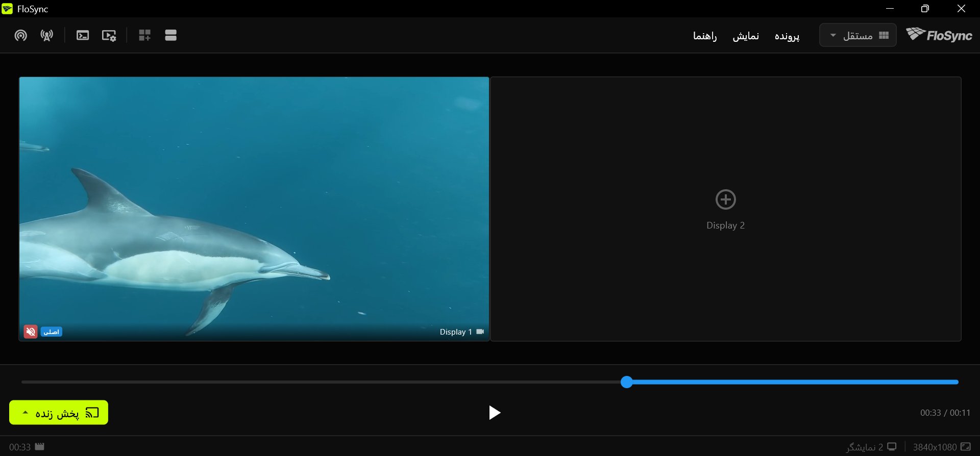
Task: Click the monitor icon in status bar
Action: click(x=892, y=447)
